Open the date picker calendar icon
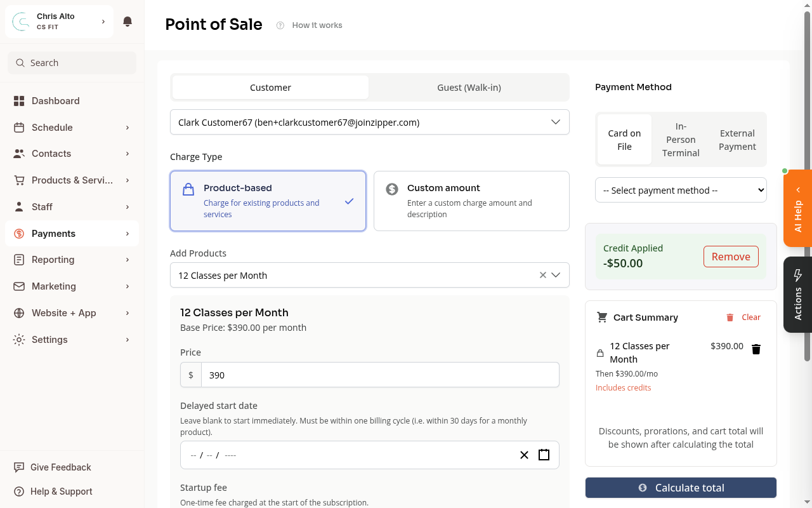The width and height of the screenshot is (812, 508). (x=544, y=455)
